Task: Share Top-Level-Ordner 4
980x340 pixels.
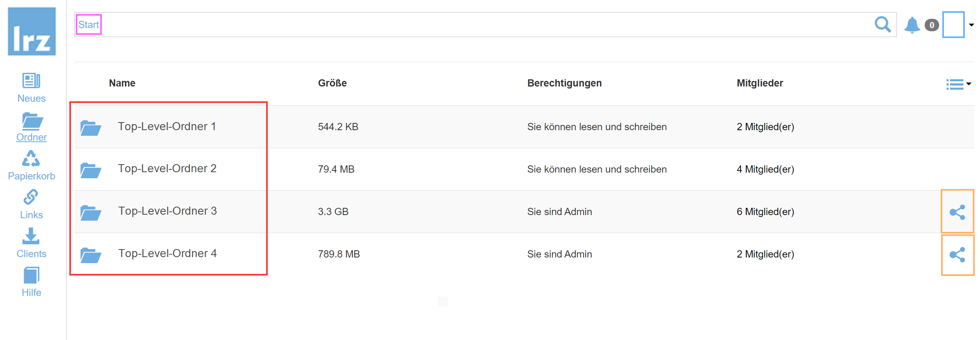Action: tap(957, 255)
